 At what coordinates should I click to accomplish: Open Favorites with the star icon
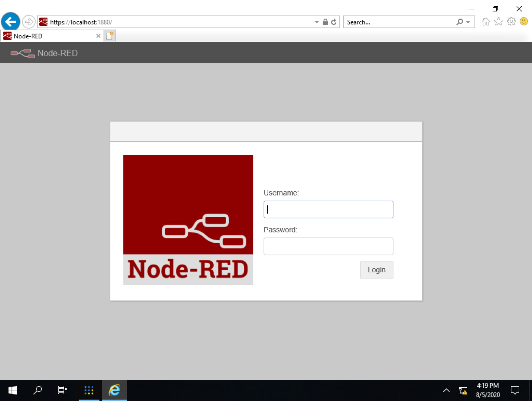point(498,21)
